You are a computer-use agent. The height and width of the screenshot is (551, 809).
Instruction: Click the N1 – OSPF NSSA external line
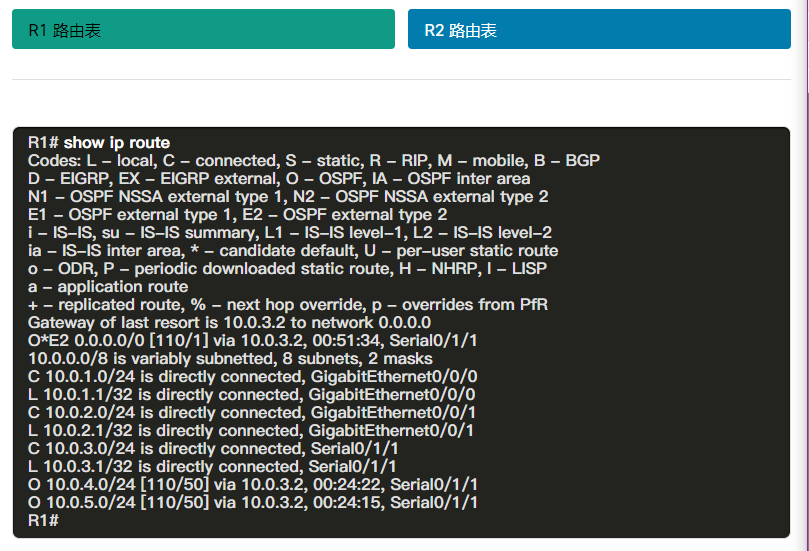click(x=288, y=197)
